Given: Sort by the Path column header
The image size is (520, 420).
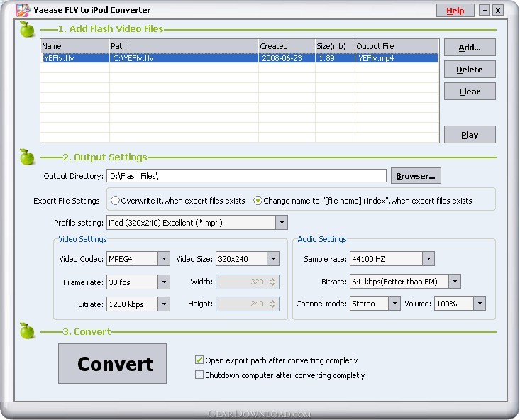Looking at the screenshot, I should 184,46.
